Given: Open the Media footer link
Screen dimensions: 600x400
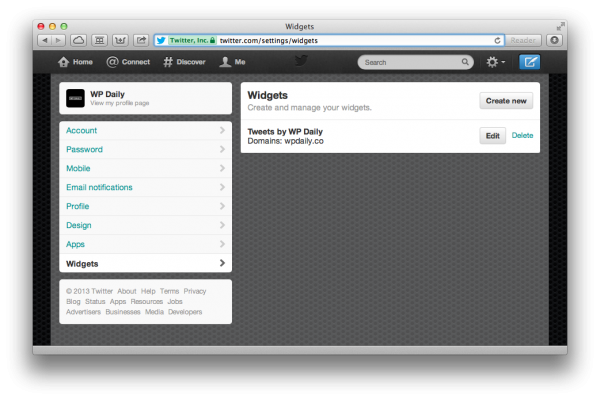Looking at the screenshot, I should pyautogui.click(x=154, y=312).
